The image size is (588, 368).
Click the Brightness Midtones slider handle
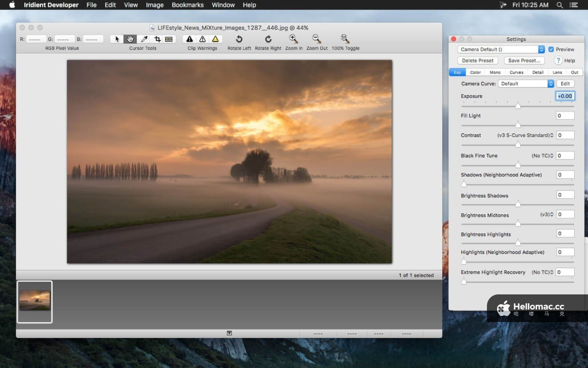tap(518, 224)
